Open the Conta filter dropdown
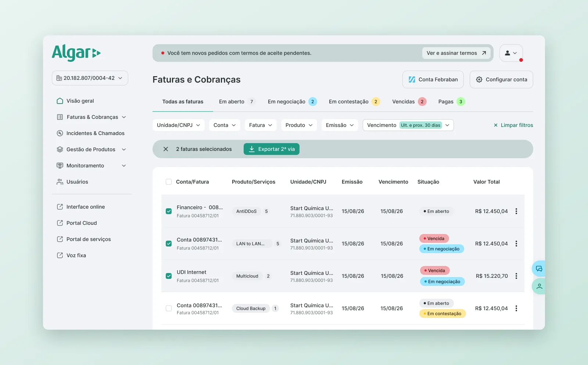Viewport: 588px width, 365px height. [225, 125]
